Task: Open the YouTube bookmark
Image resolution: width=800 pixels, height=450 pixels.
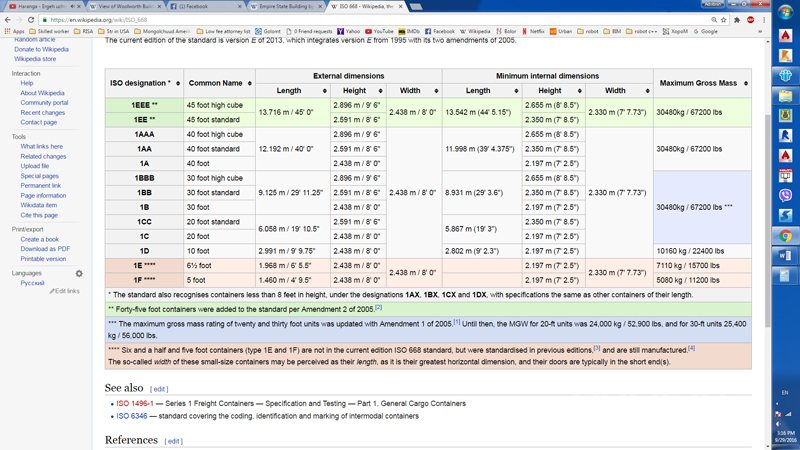Action: point(381,31)
